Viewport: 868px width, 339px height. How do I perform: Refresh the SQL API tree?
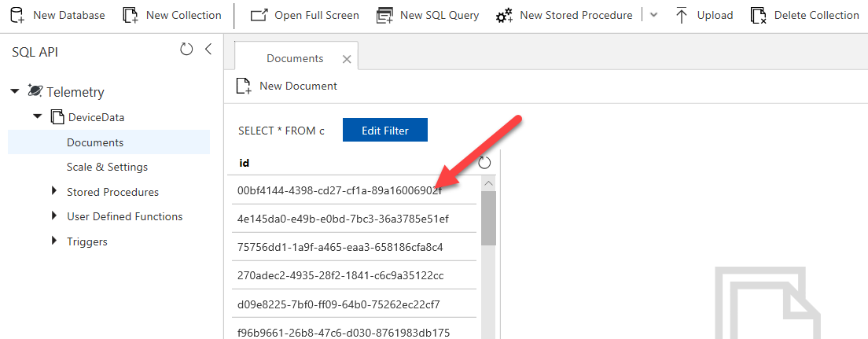(186, 50)
